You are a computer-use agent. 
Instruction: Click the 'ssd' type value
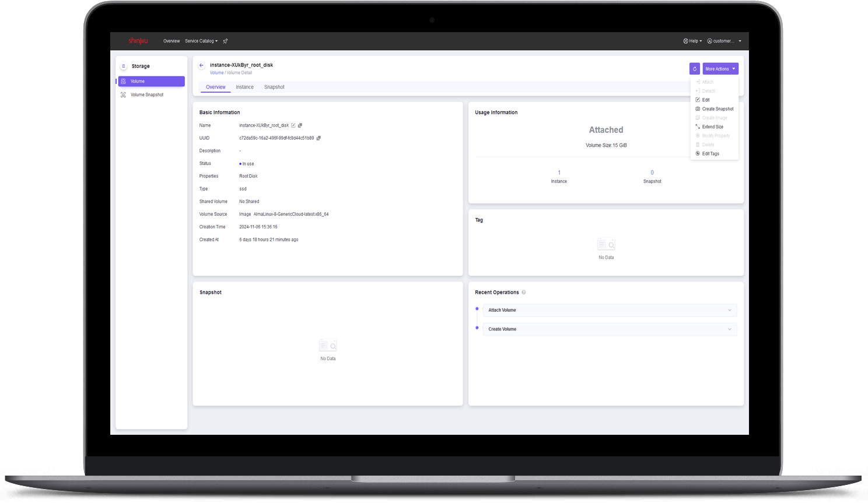[243, 189]
